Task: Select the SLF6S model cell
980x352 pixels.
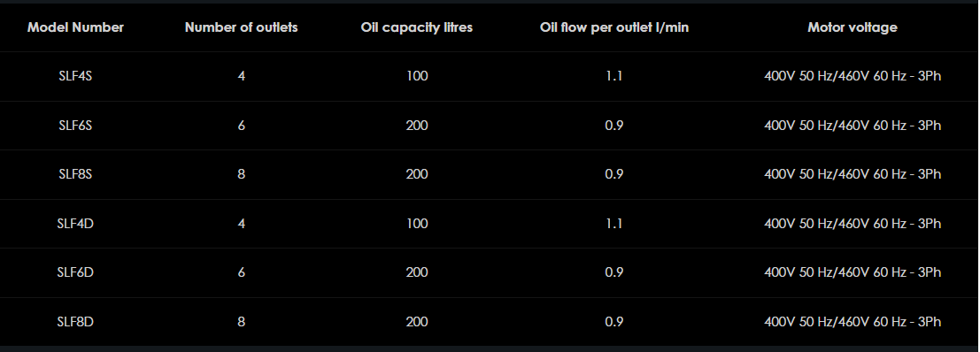Action: click(x=75, y=126)
